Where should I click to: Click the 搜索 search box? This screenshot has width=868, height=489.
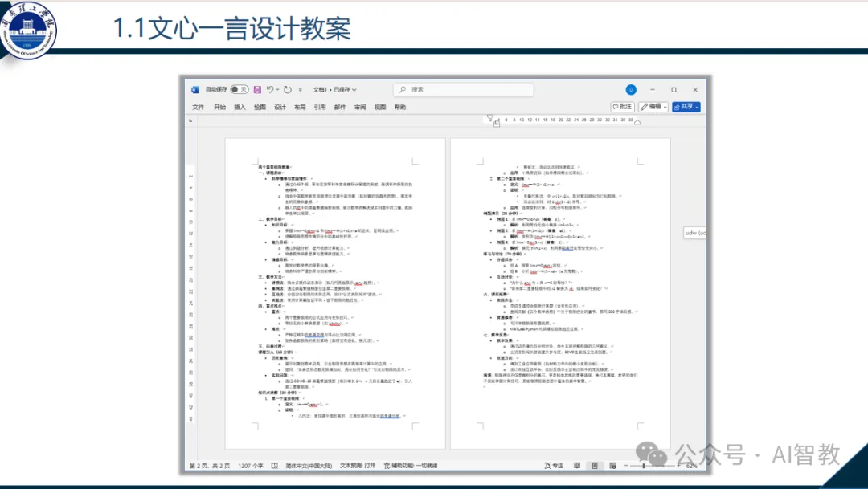coord(464,90)
